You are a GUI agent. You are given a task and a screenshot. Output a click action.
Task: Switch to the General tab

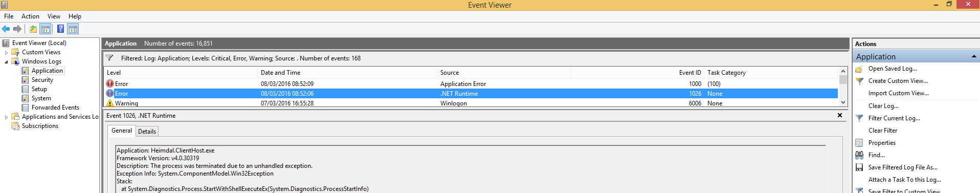[122, 131]
